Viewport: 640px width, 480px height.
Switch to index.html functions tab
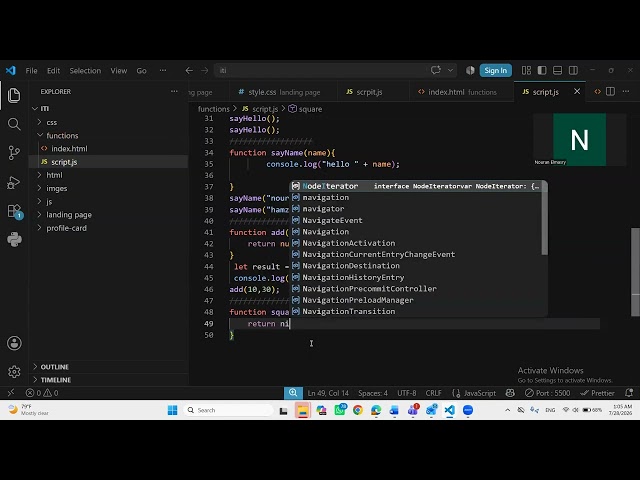461,92
